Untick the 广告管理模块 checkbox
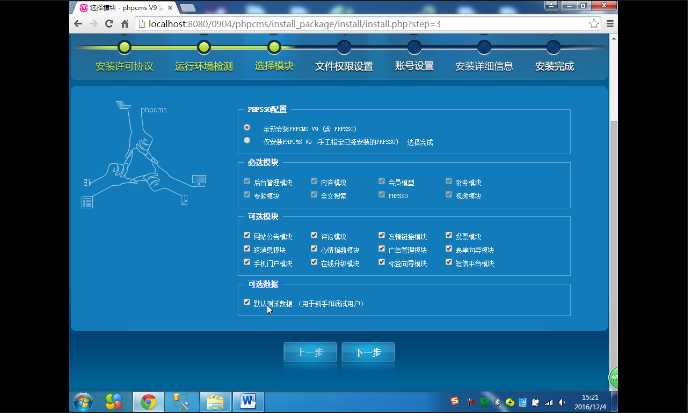The image size is (688, 413). (382, 249)
